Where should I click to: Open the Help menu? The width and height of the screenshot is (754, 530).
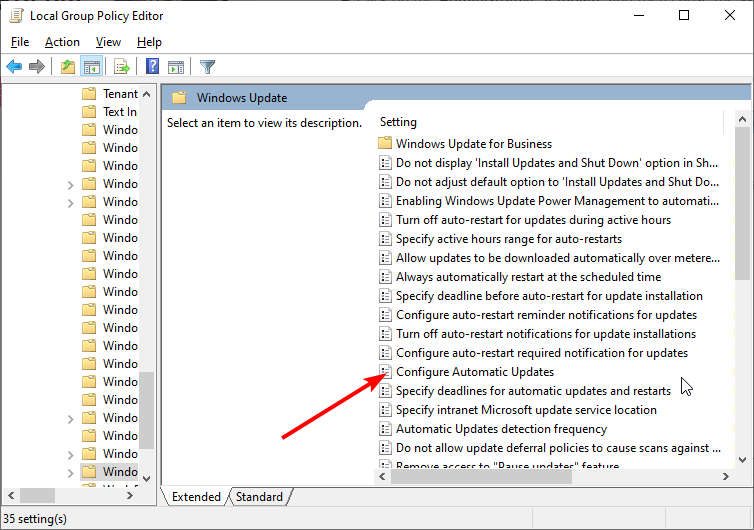[149, 42]
